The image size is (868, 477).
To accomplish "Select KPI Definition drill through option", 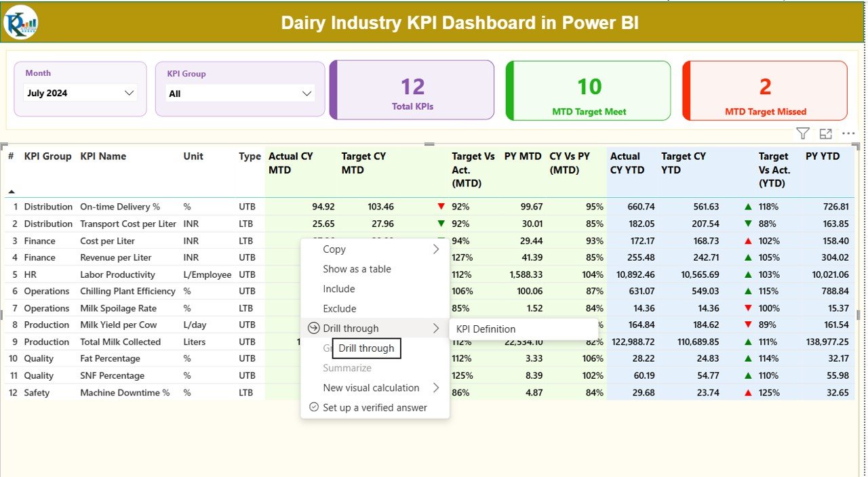I will [486, 329].
